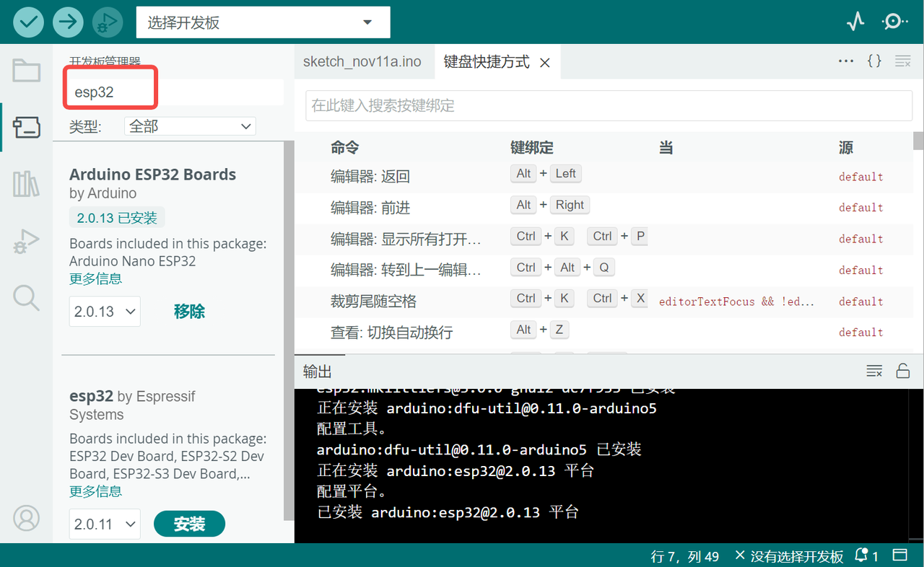Open the 选择开发板 board selector dropdown

[x=263, y=22]
